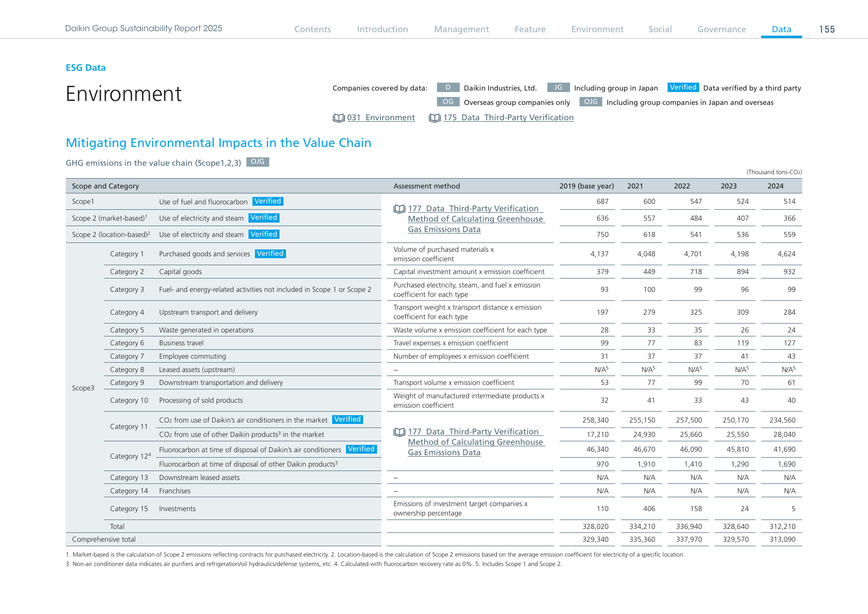Click the 2024 value 234,560 for Category 11
The image size is (868, 614).
pyautogui.click(x=782, y=420)
